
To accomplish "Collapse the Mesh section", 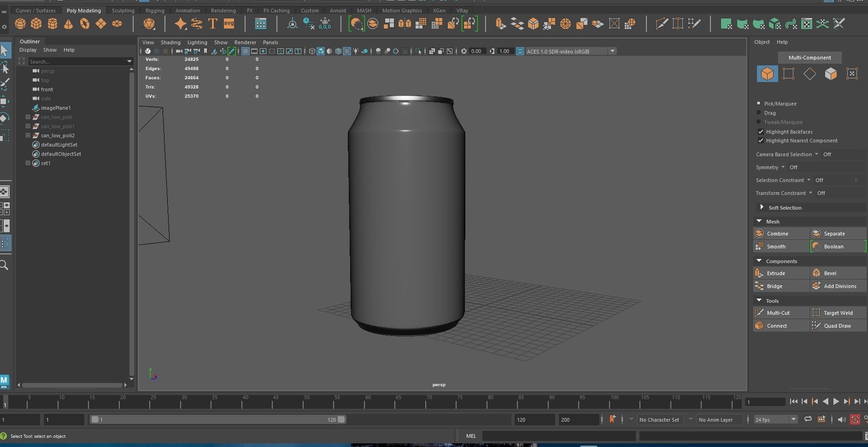I will point(759,221).
